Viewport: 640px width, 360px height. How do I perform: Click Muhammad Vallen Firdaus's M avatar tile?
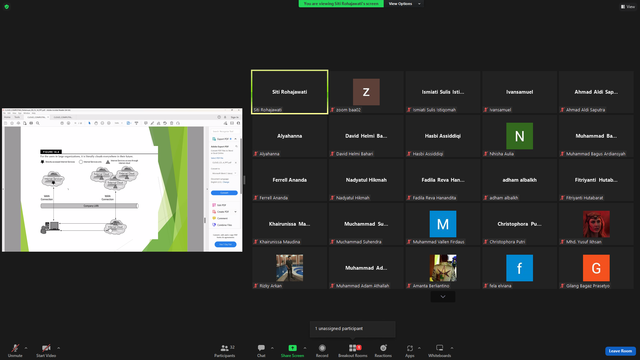click(x=443, y=224)
